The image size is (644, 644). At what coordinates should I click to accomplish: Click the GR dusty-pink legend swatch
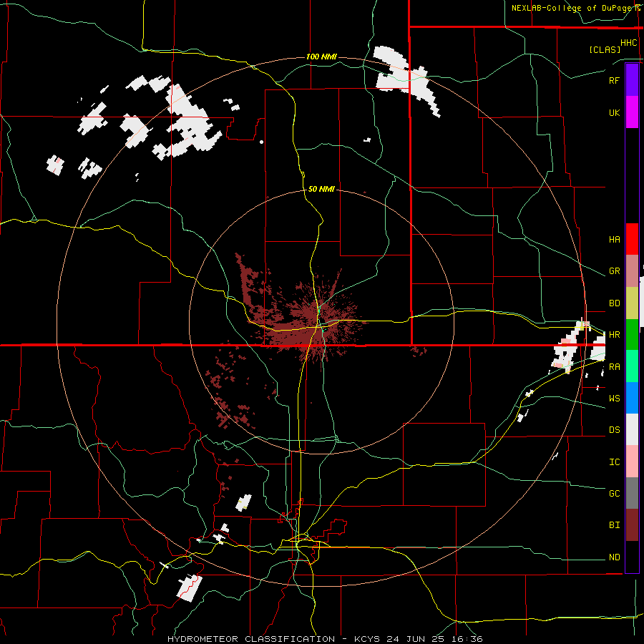[632, 270]
